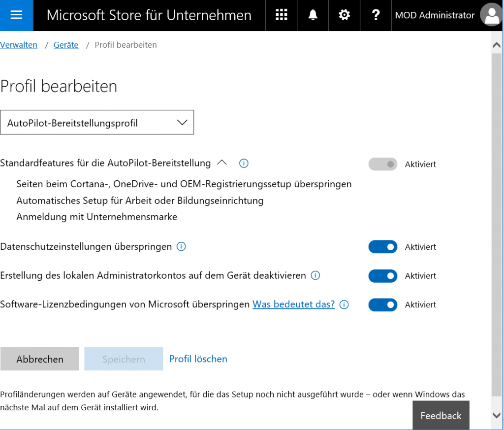This screenshot has width=504, height=430.
Task: Open the MOD Administrator account menu
Action: point(435,15)
